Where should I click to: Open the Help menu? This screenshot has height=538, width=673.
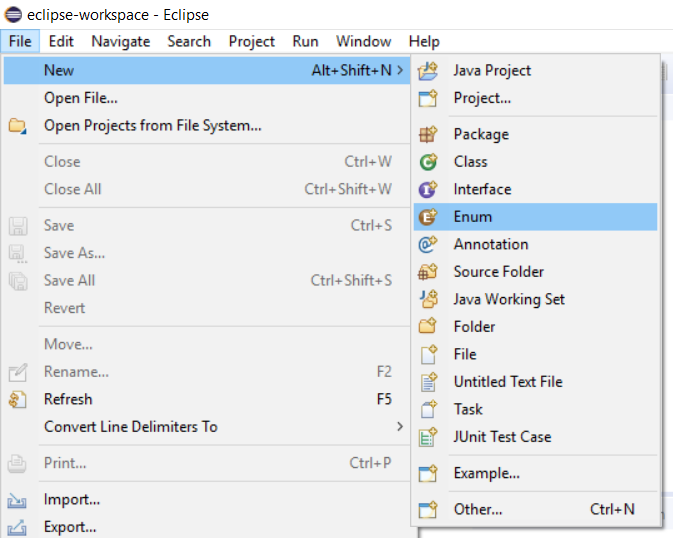[424, 41]
